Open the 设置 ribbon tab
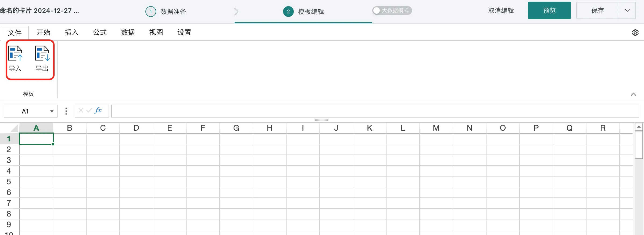 tap(184, 32)
